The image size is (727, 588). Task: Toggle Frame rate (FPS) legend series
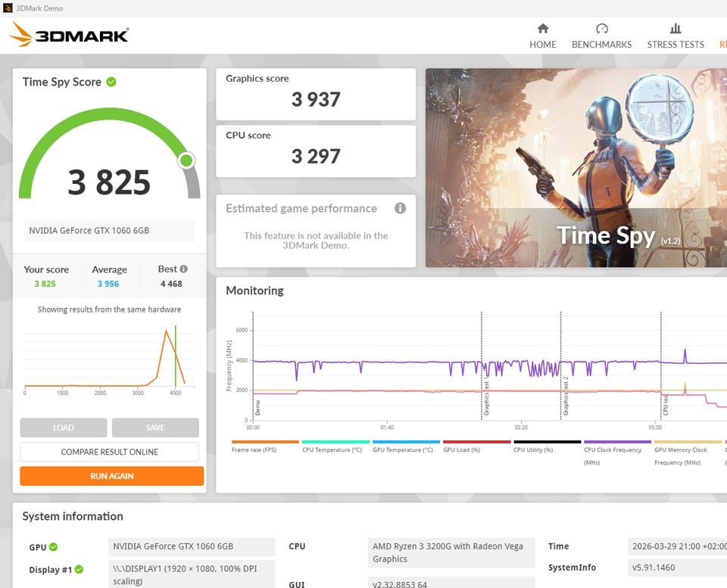click(x=264, y=450)
